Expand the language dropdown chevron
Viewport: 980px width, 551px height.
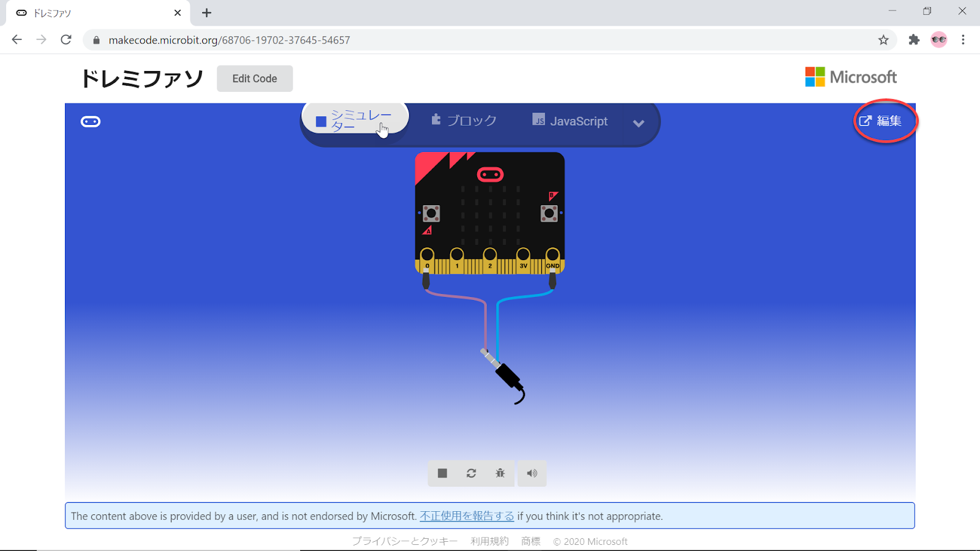(x=638, y=123)
